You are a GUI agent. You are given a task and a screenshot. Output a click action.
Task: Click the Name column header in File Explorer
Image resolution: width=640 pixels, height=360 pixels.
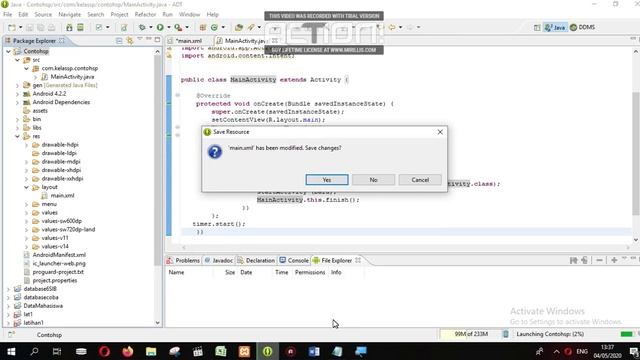(176, 272)
